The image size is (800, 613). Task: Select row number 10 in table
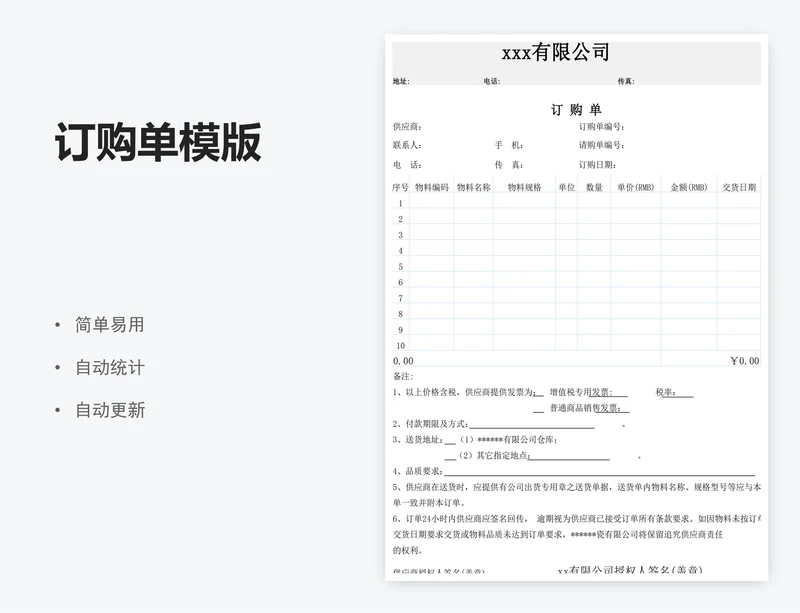coord(401,346)
